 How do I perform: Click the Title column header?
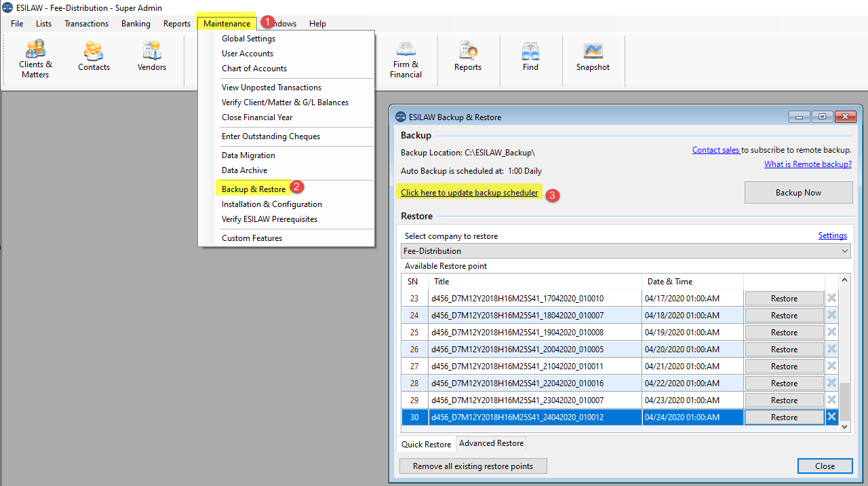[535, 282]
